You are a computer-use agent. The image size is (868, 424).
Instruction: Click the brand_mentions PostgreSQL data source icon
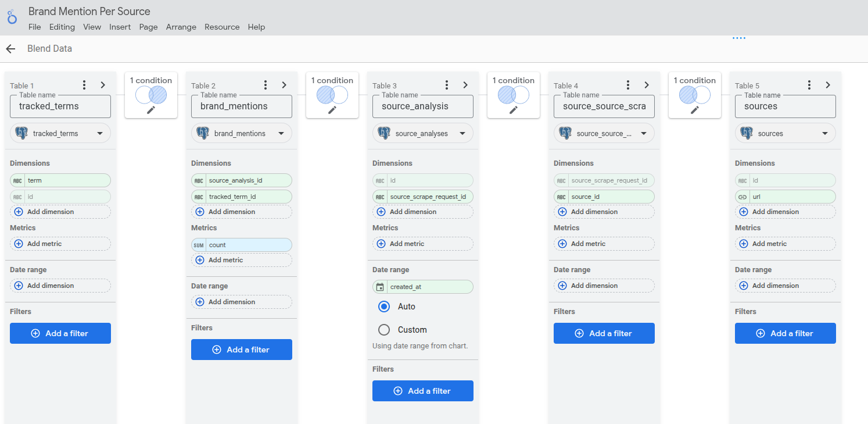[x=203, y=133]
